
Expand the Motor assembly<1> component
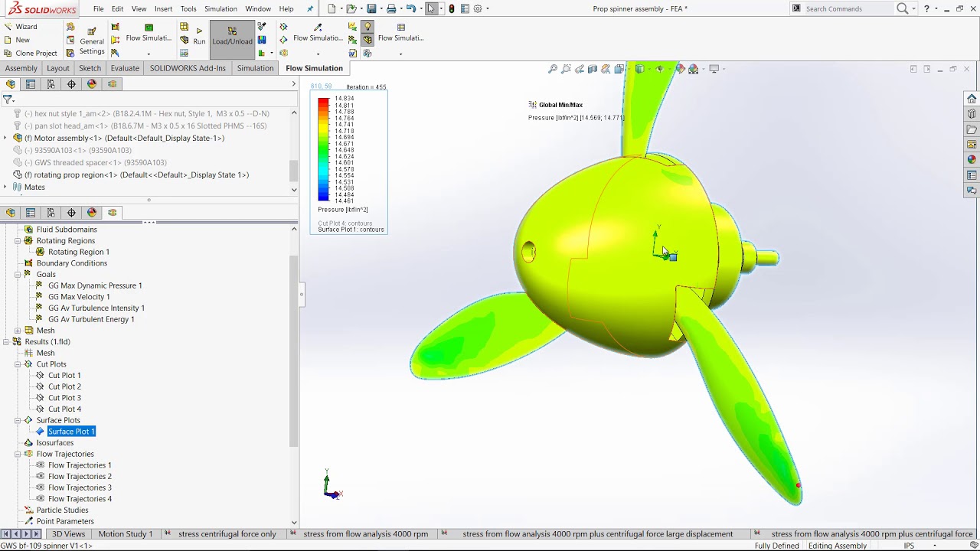click(5, 138)
